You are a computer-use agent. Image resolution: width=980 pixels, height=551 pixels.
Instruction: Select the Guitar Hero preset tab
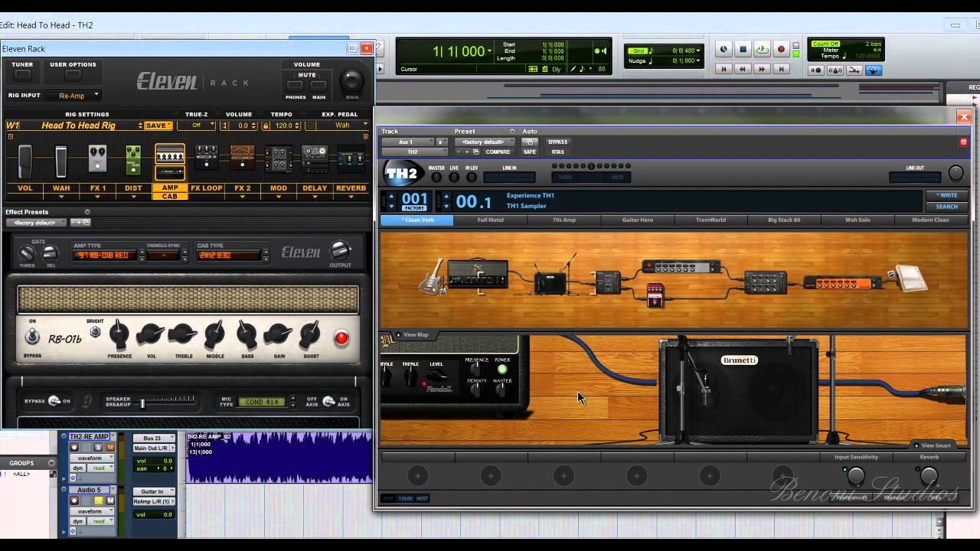point(637,220)
